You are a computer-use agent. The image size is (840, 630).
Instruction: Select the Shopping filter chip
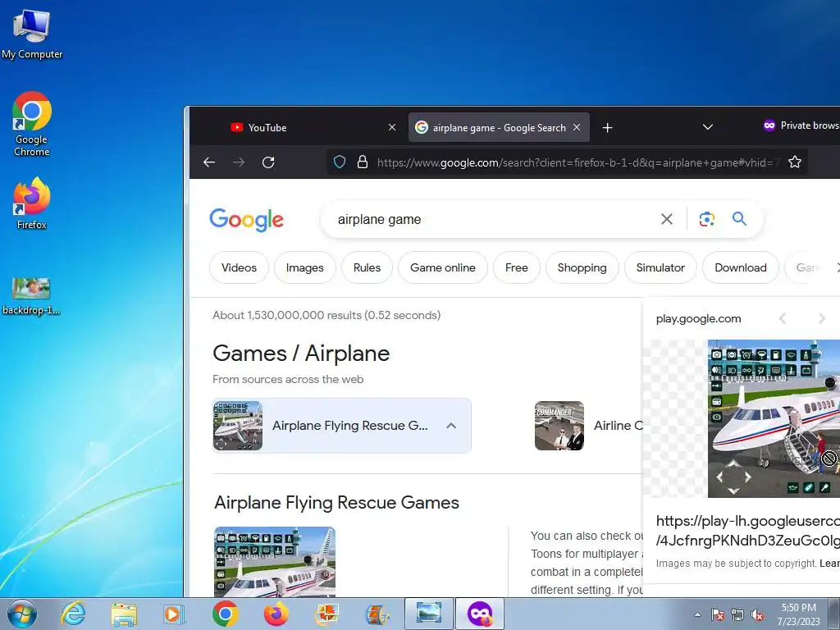(582, 267)
